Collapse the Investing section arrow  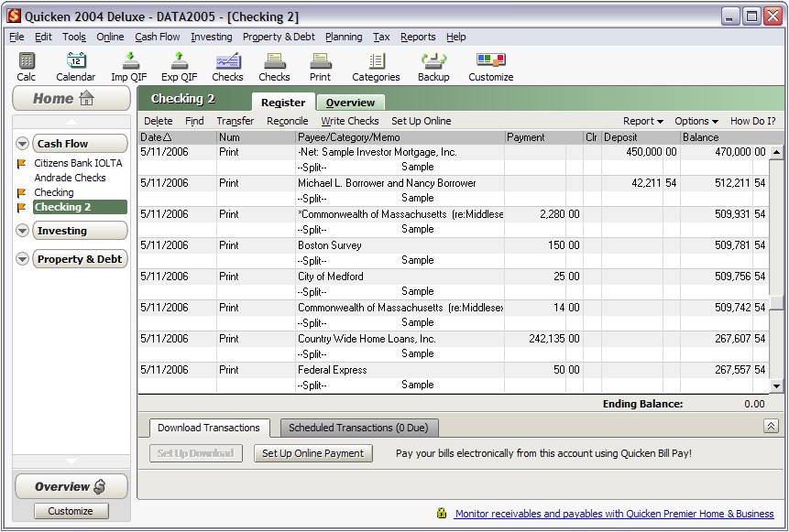(x=22, y=231)
